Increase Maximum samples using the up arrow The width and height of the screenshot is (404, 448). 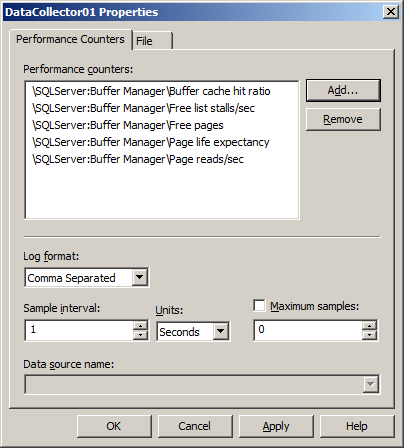click(369, 326)
